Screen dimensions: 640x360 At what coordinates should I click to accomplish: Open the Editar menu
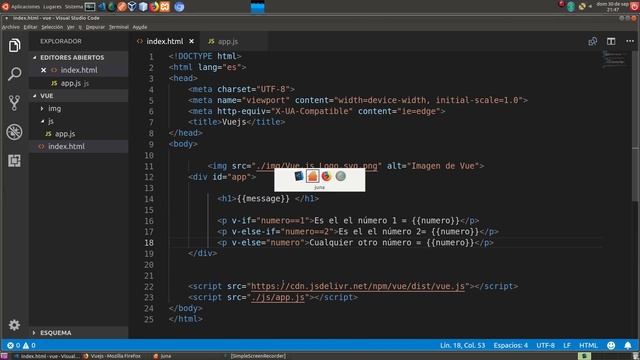point(30,27)
